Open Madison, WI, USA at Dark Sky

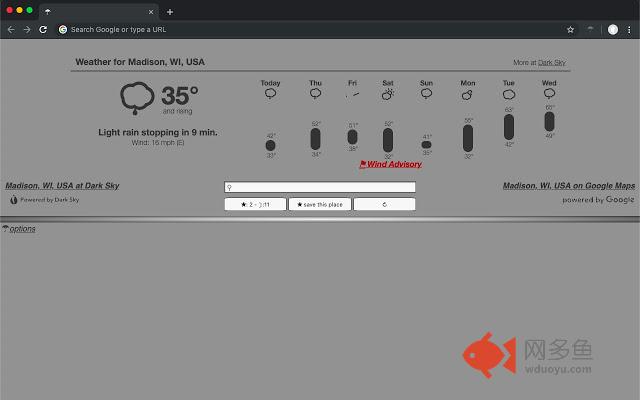point(62,185)
